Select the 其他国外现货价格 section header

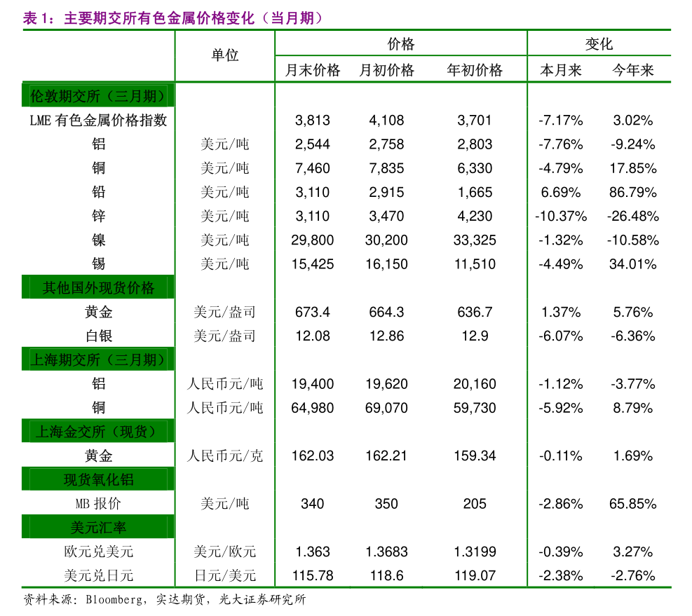click(98, 287)
